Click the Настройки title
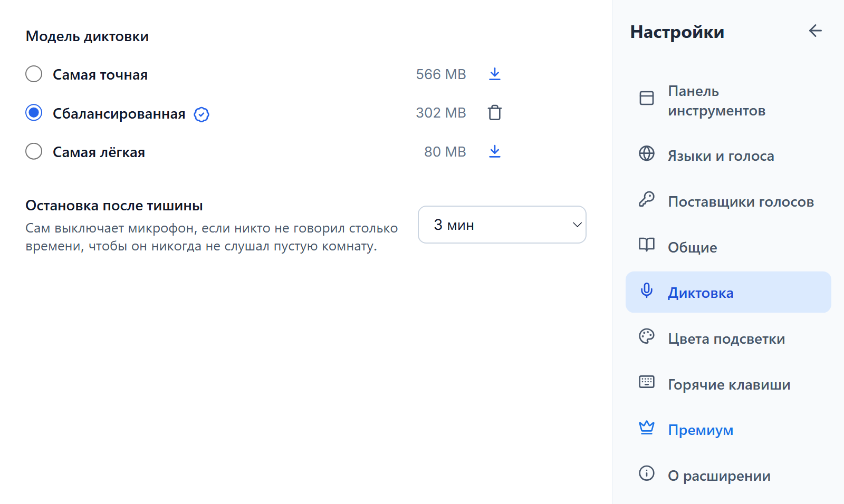This screenshot has height=504, width=844. point(677,32)
